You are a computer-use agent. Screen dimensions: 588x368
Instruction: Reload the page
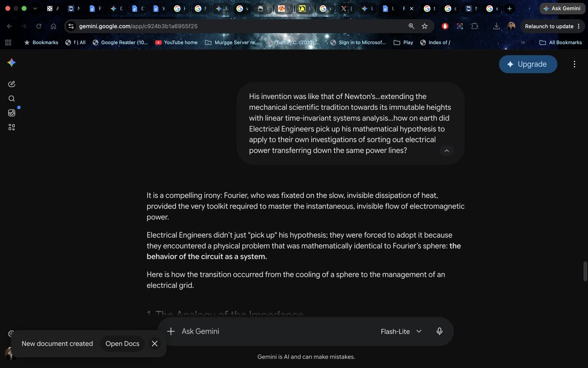(x=39, y=26)
